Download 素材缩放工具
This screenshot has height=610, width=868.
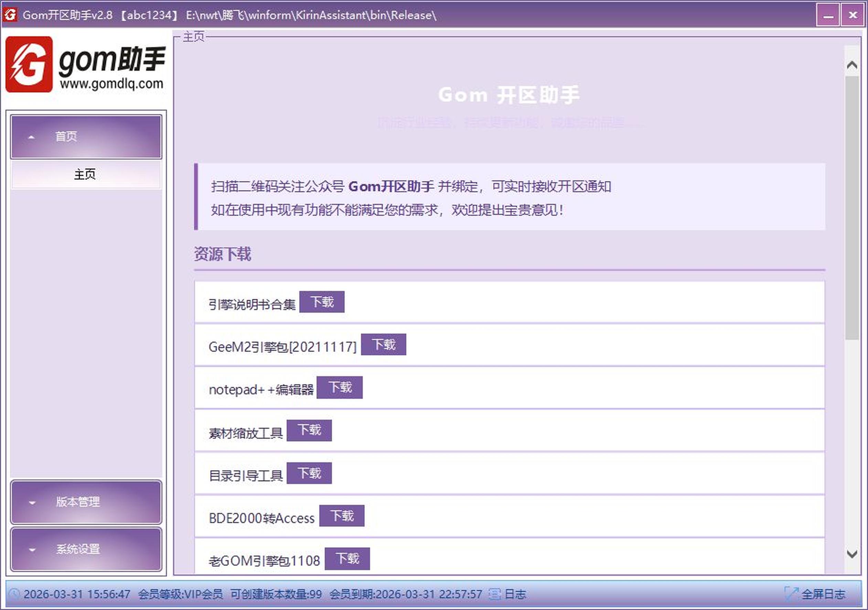point(309,430)
